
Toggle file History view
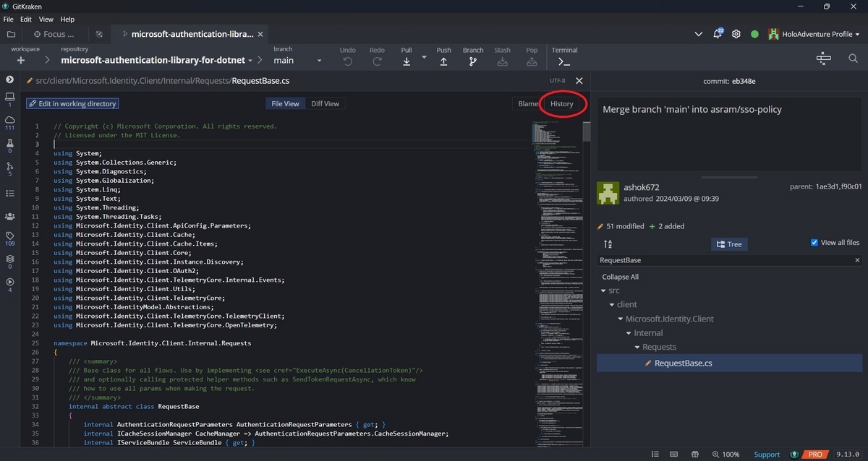561,103
